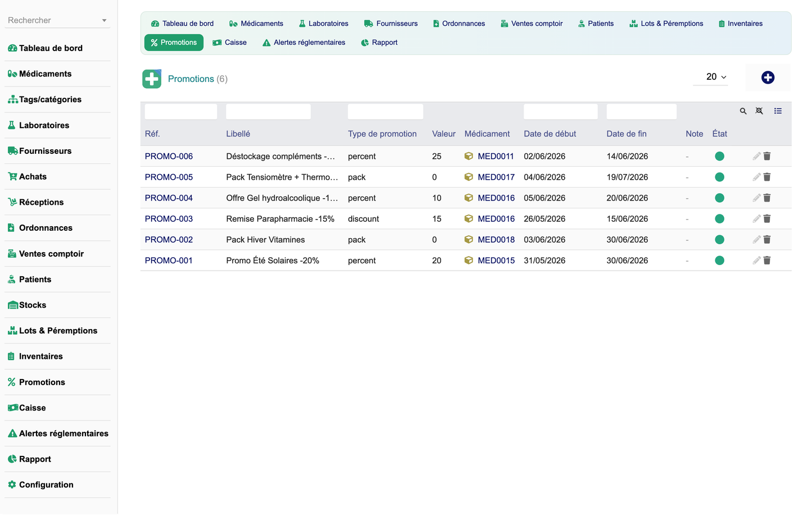Open the MED0018 medication link
Screen dimensions: 812x516
coord(496,239)
